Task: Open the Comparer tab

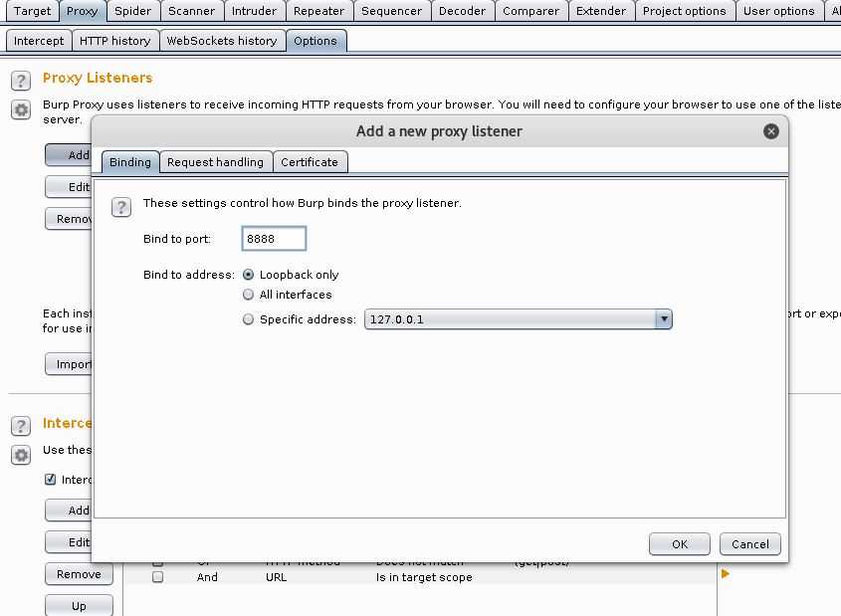Action: point(531,11)
